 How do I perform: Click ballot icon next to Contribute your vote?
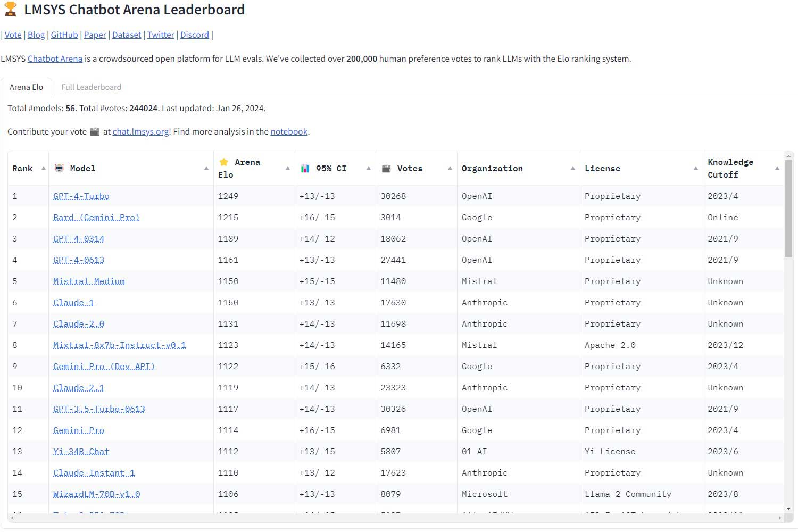coord(95,131)
